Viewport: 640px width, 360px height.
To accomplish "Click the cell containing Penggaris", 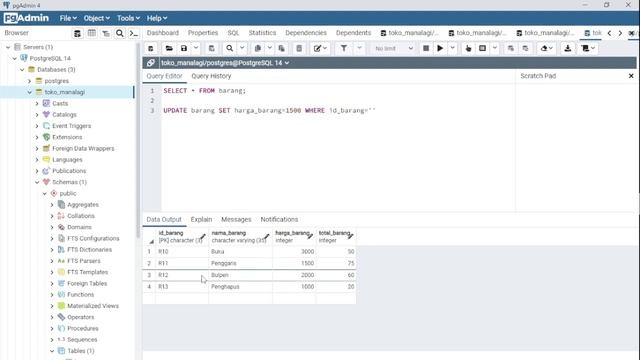I will coord(240,263).
